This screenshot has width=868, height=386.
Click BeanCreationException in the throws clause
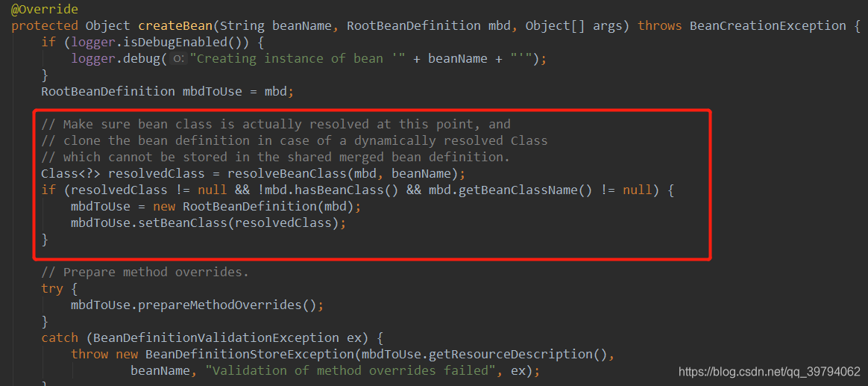click(x=768, y=25)
